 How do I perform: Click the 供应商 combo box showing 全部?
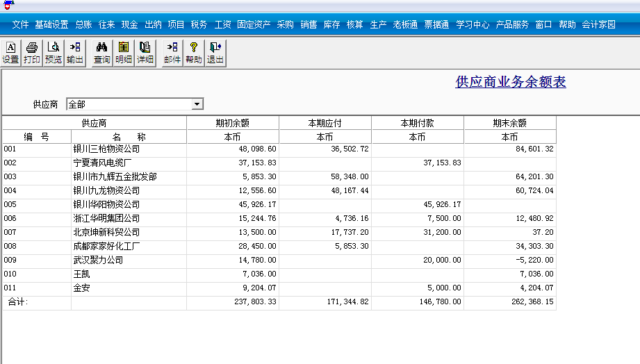click(x=129, y=104)
